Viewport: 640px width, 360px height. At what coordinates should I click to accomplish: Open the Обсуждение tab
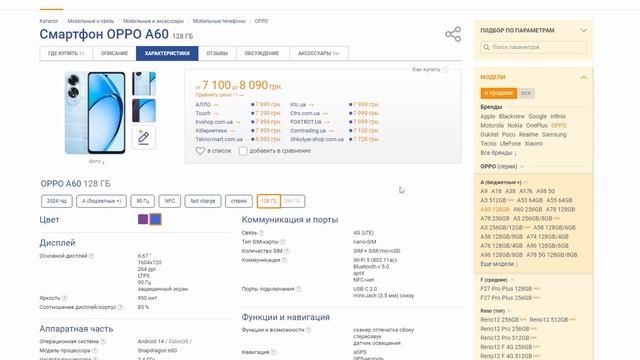pyautogui.click(x=262, y=53)
